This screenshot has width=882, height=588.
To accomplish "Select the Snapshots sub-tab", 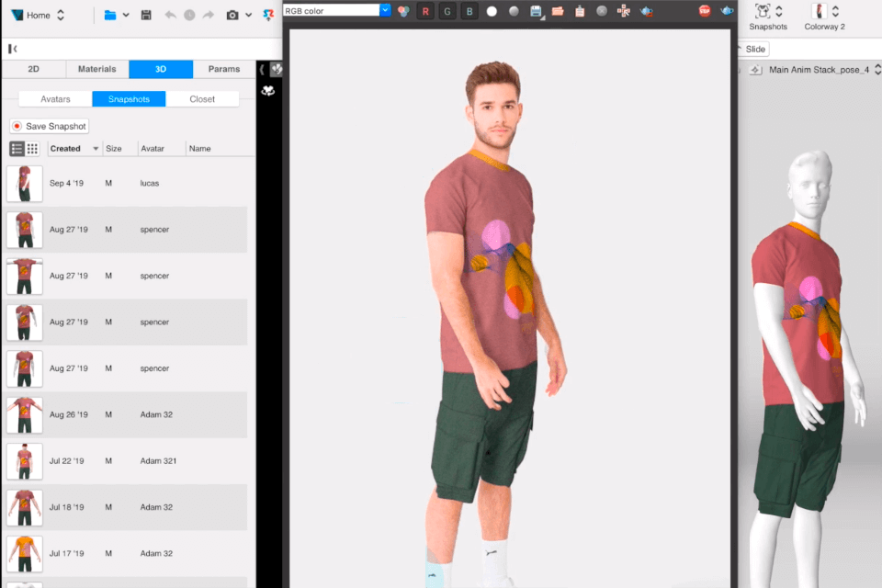I will (129, 99).
